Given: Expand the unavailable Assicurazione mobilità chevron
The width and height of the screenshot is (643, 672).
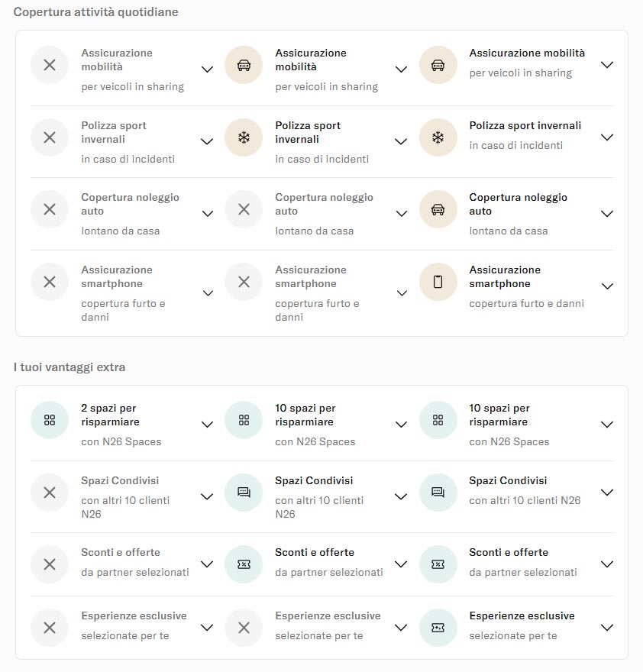Looking at the screenshot, I should tap(207, 69).
